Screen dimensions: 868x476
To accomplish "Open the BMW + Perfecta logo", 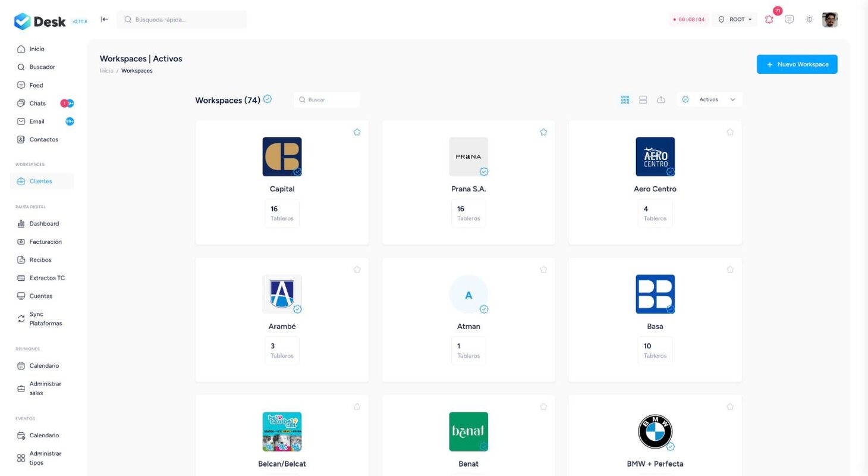I will 655,431.
